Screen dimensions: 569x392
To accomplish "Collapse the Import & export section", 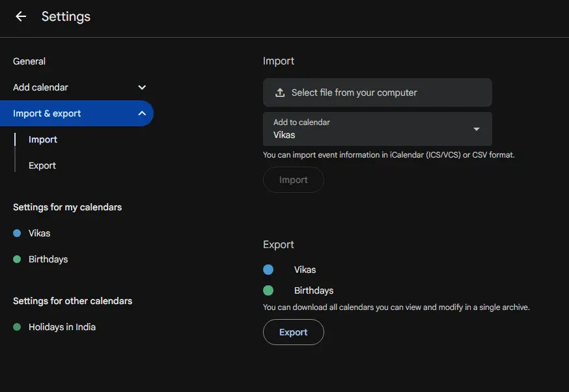I will point(141,113).
